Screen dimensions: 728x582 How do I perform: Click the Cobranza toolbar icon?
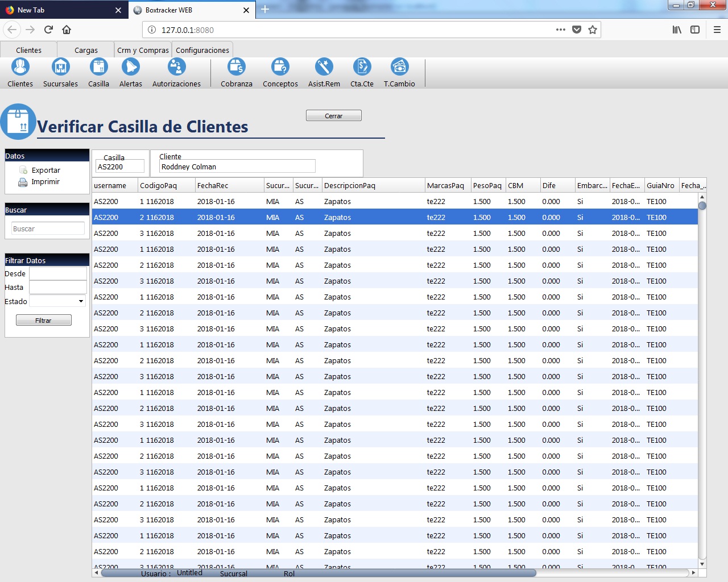pyautogui.click(x=236, y=68)
